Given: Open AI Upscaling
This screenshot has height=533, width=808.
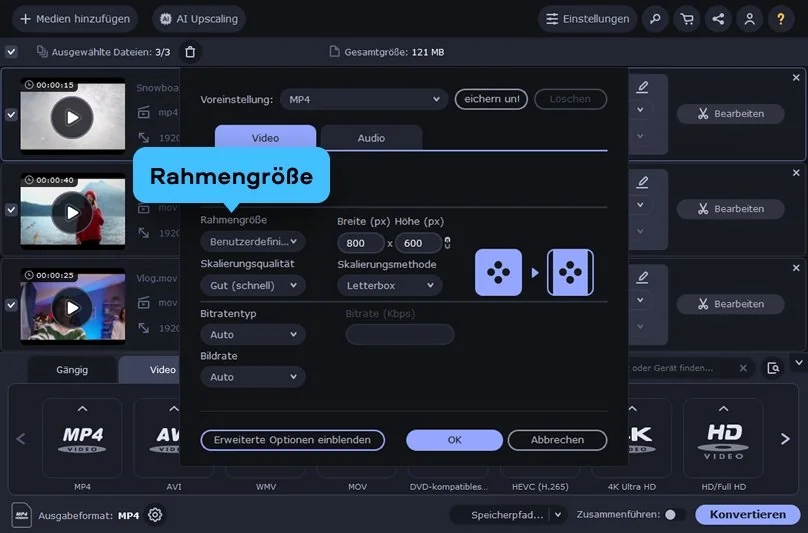Looking at the screenshot, I should click(x=199, y=19).
